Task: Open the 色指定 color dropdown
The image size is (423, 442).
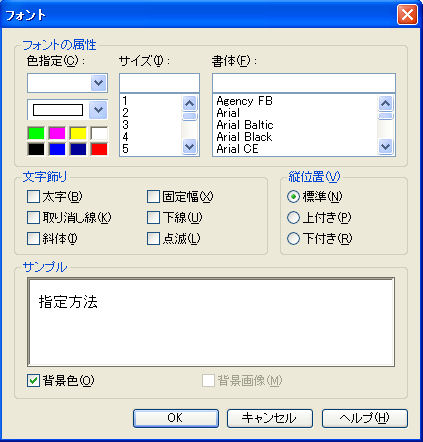Action: pyautogui.click(x=99, y=83)
